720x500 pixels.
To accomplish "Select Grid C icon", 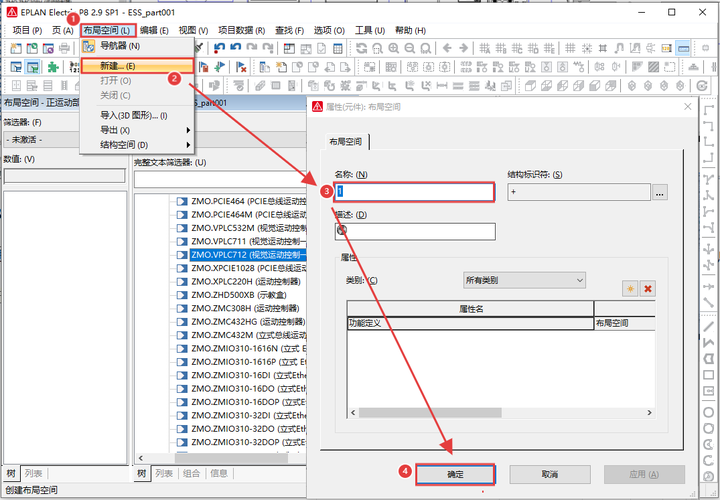I will coord(517,48).
